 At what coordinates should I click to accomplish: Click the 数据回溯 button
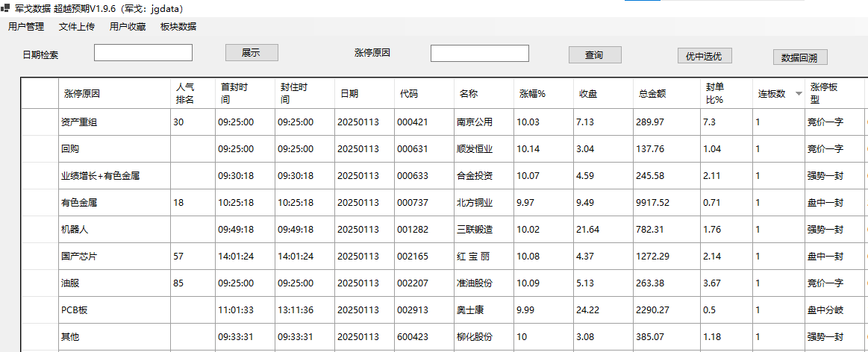coord(801,57)
